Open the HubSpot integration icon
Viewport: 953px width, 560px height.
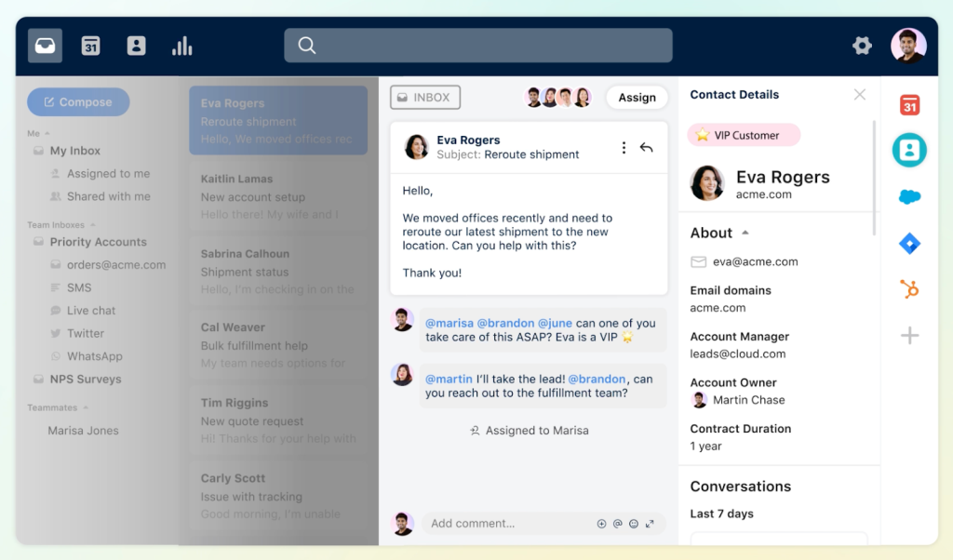coord(909,289)
